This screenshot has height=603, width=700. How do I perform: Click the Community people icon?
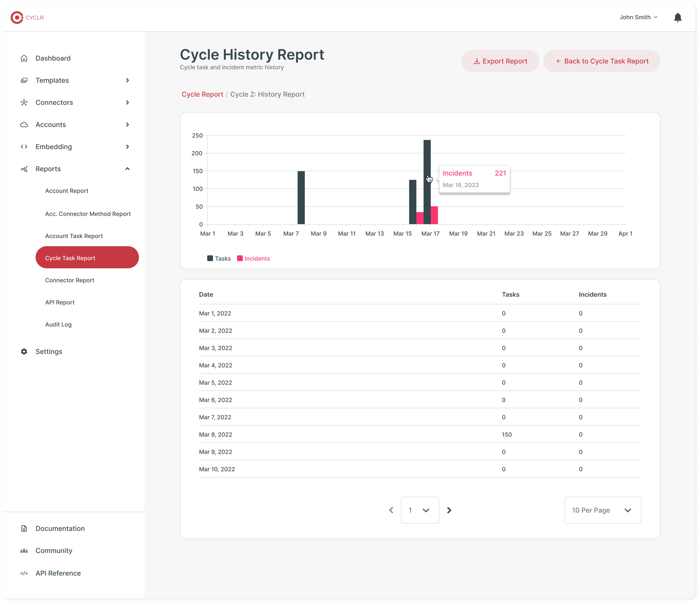[24, 551]
